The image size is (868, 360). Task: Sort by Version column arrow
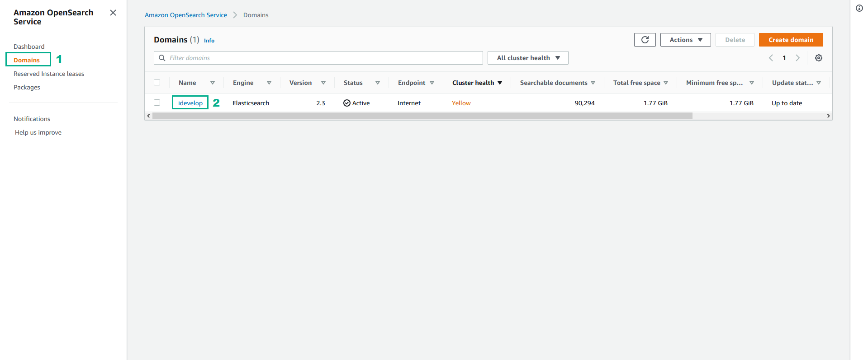pos(323,83)
